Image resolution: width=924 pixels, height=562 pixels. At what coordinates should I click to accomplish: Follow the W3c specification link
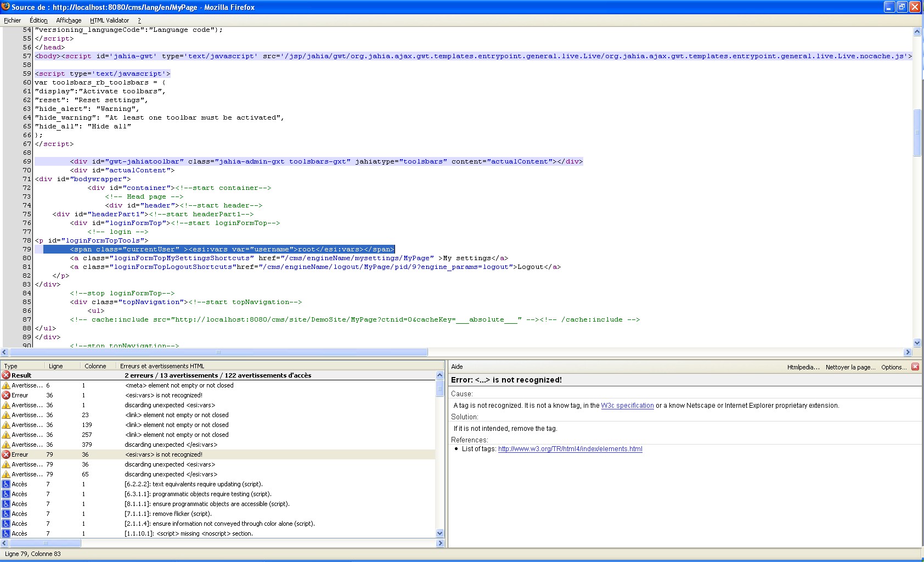click(627, 406)
